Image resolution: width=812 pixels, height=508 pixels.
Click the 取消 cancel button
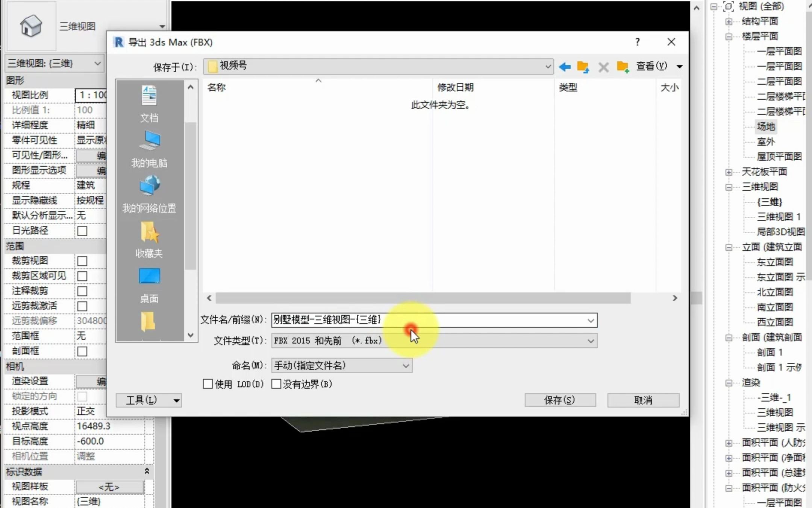643,400
